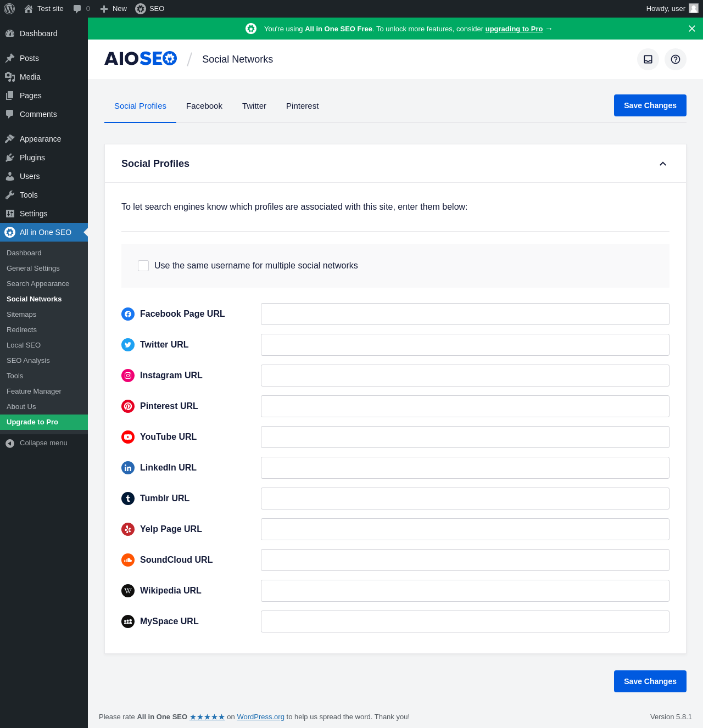Open SEO Analysis submenu item
This screenshot has width=703, height=728.
point(44,361)
